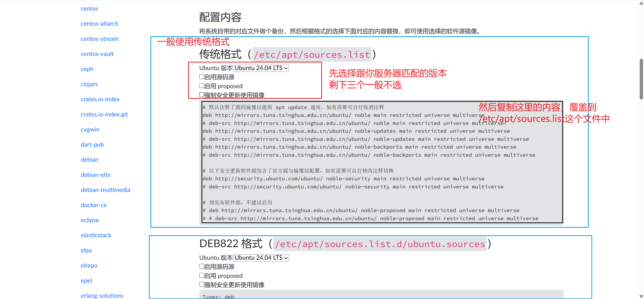The width and height of the screenshot is (644, 299).
Task: Open the ceph mirror page
Action: click(x=87, y=69)
